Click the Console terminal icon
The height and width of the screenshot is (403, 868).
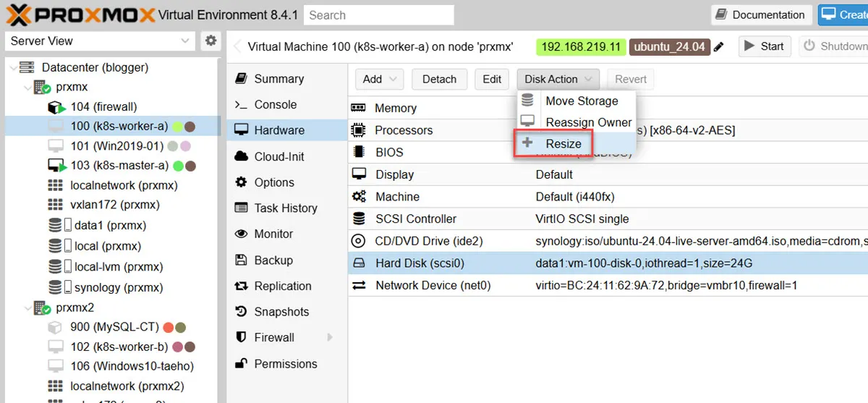[242, 105]
